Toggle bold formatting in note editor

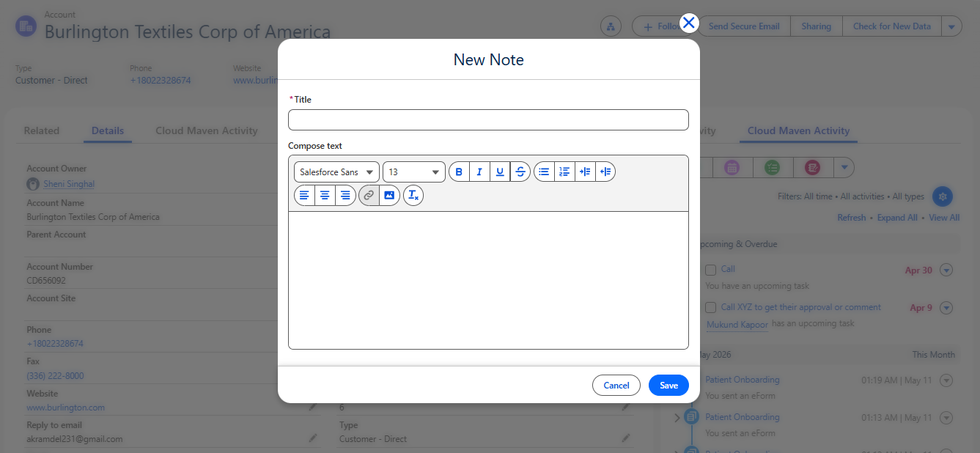(x=459, y=172)
